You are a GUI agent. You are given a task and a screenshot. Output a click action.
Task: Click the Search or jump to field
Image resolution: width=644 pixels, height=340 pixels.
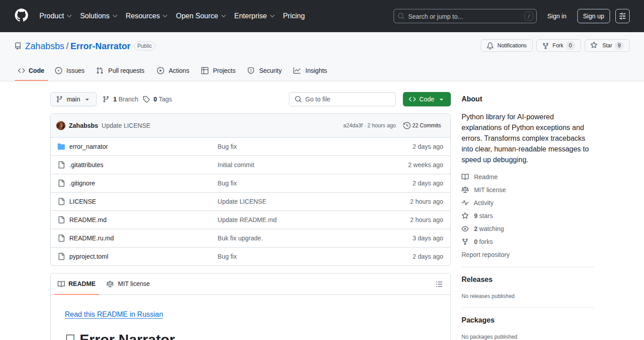465,16
